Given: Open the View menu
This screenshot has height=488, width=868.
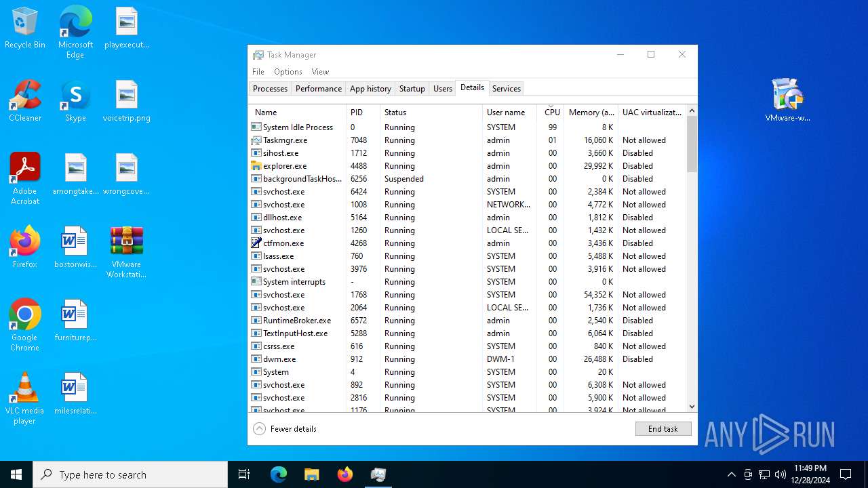Looking at the screenshot, I should click(320, 72).
